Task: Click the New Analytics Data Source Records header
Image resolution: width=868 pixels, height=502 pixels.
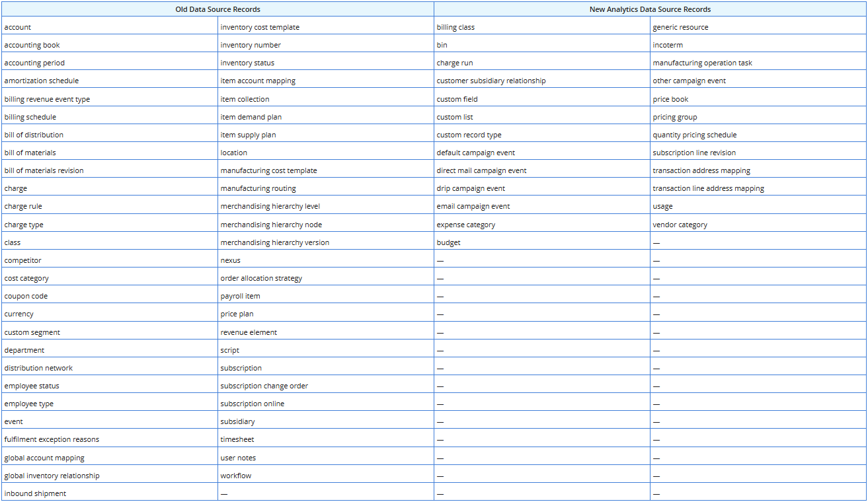Action: tap(650, 9)
